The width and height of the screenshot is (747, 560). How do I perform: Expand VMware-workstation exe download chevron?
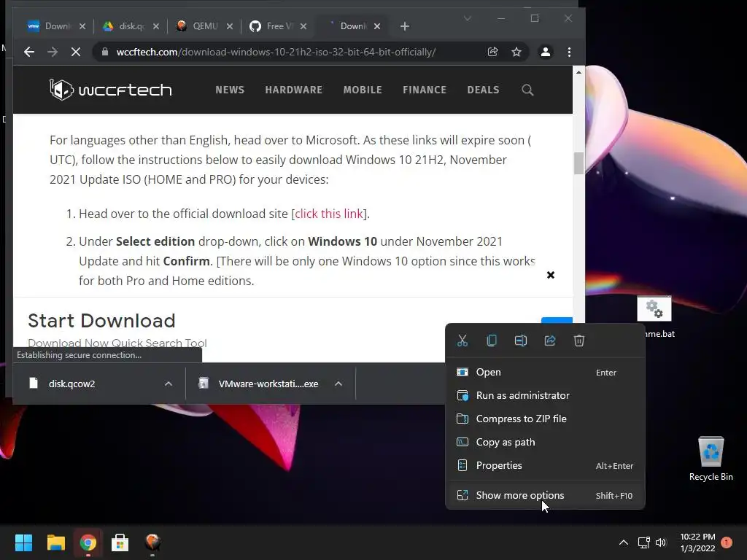coord(338,384)
